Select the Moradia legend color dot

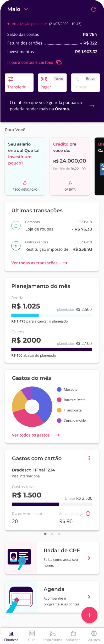tap(59, 389)
